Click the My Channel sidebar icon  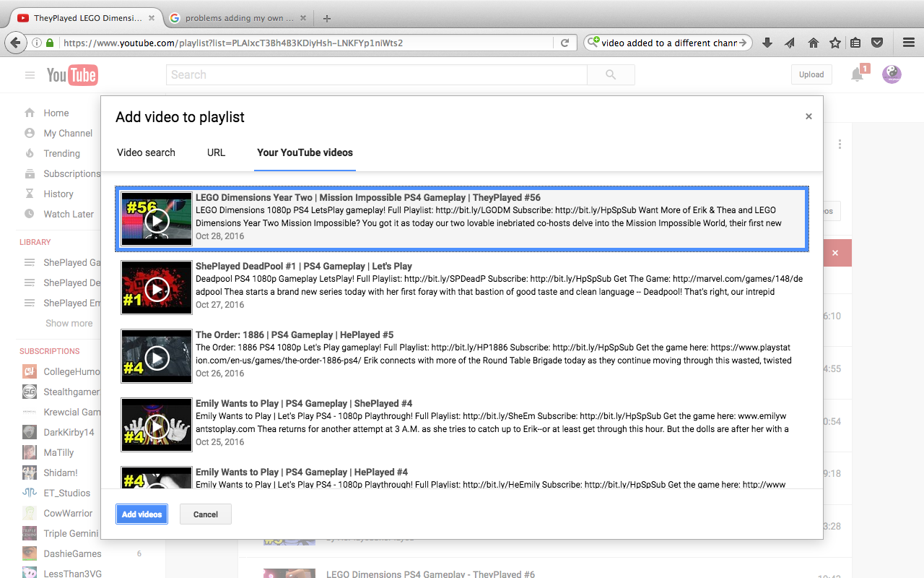click(30, 133)
